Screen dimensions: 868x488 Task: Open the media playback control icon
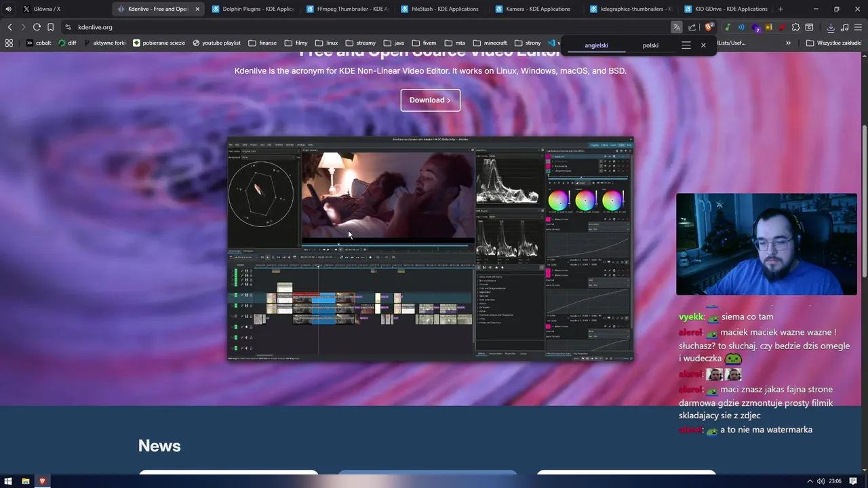click(x=844, y=27)
